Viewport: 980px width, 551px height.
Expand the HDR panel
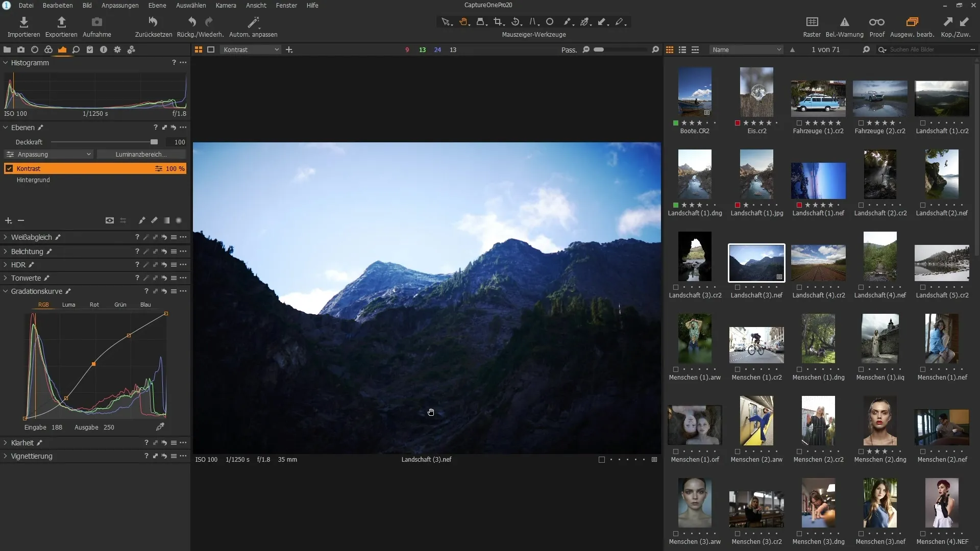5,265
